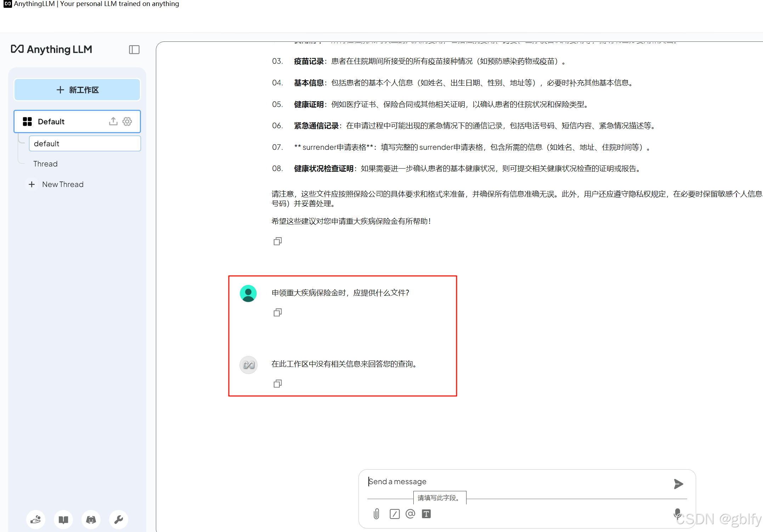This screenshot has height=532, width=763.
Task: Open slash commands menu
Action: (394, 514)
